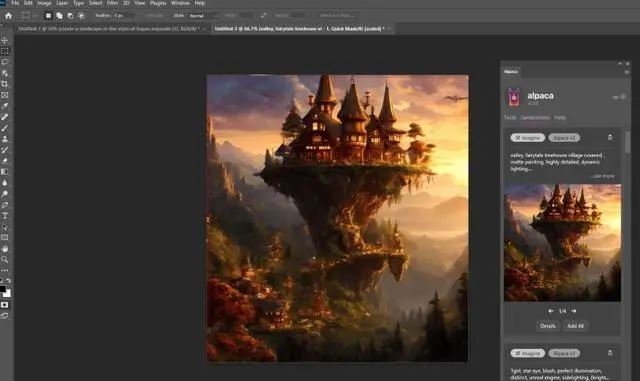The width and height of the screenshot is (640, 381).
Task: Select the Gradient tool
Action: [x=4, y=172]
